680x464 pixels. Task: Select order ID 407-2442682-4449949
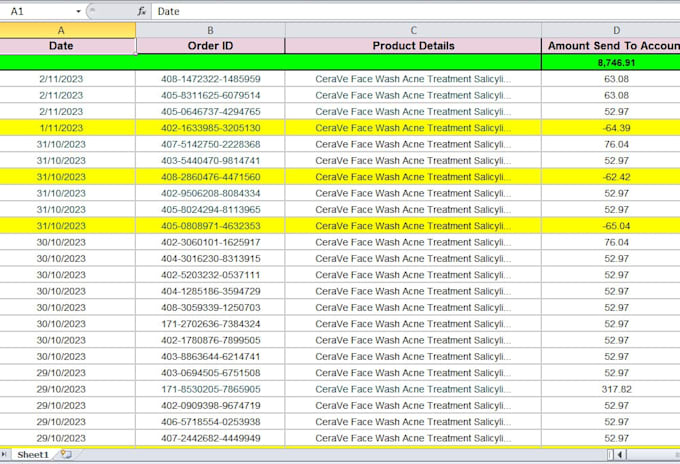[x=210, y=438]
